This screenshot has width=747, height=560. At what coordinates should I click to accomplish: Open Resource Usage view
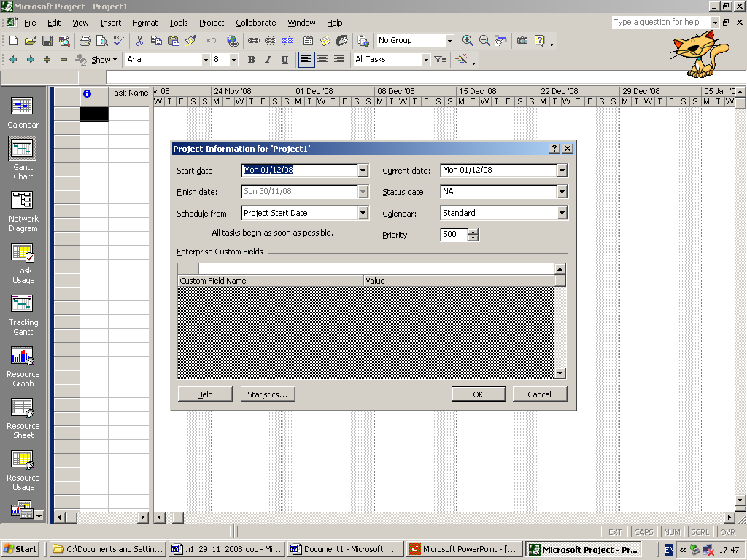(23, 470)
